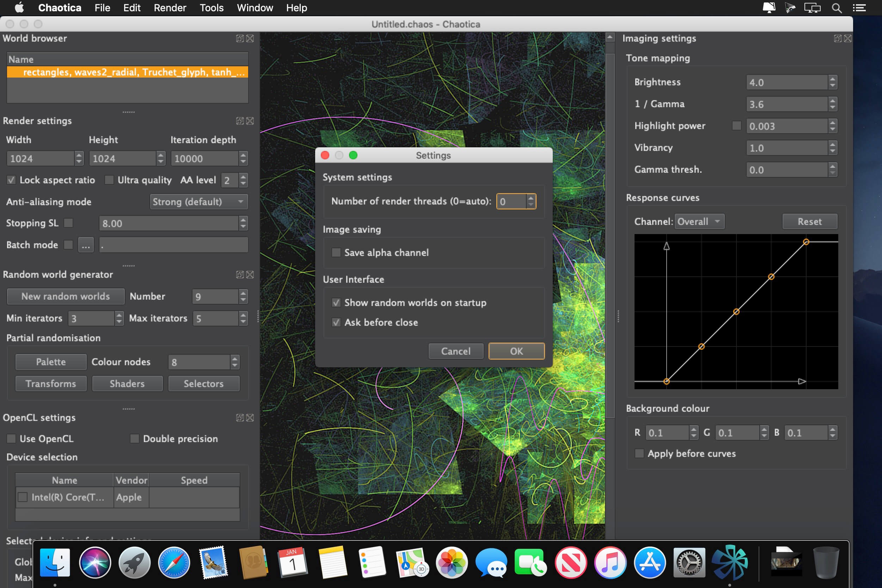This screenshot has height=588, width=882.
Task: Open the Window menu
Action: point(255,8)
